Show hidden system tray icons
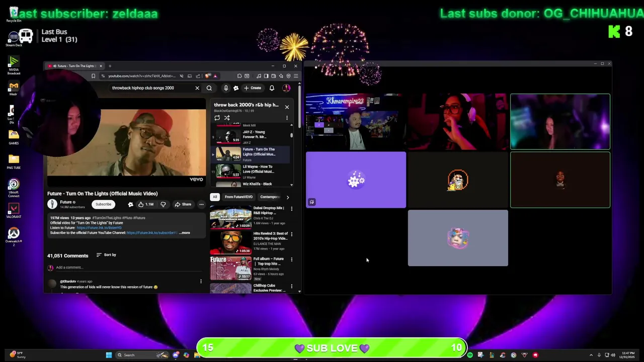The width and height of the screenshot is (644, 362). pos(591,355)
